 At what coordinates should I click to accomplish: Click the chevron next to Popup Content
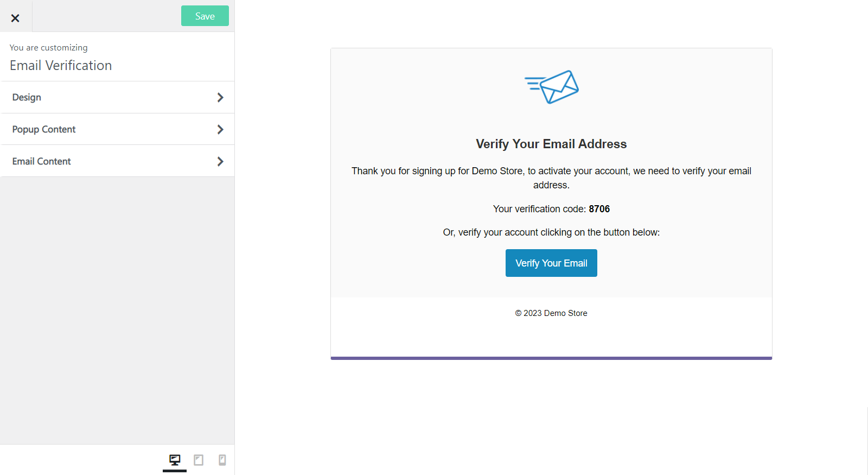point(220,129)
